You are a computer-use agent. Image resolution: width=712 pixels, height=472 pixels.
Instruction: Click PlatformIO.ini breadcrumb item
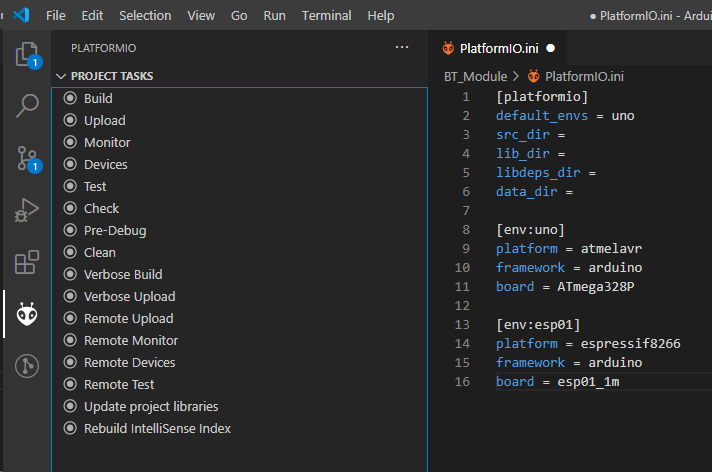[x=584, y=76]
